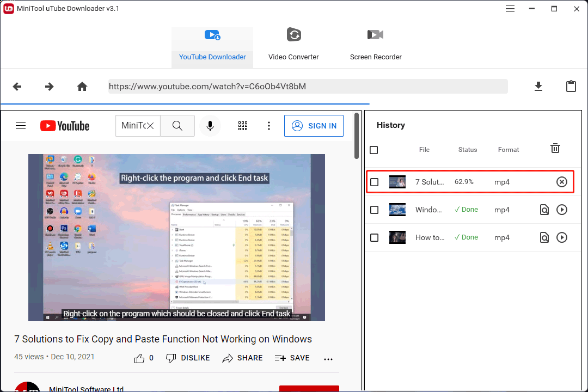The width and height of the screenshot is (588, 392).
Task: Tick the checkbox for How to... row
Action: click(x=374, y=238)
